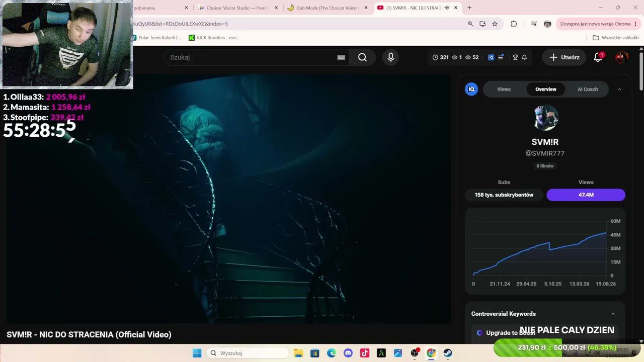The width and height of the screenshot is (644, 362).
Task: Click the video player showing the staircase
Action: pos(228,199)
